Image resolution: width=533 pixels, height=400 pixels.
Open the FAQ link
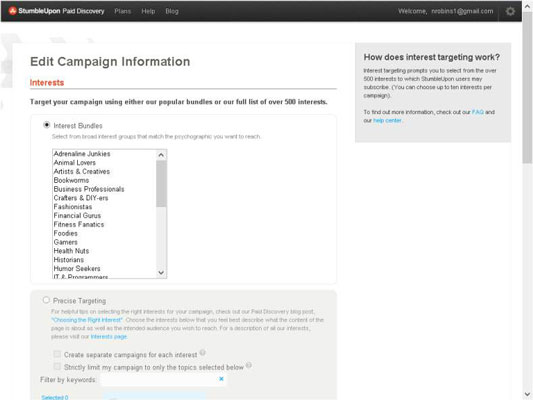pyautogui.click(x=478, y=112)
